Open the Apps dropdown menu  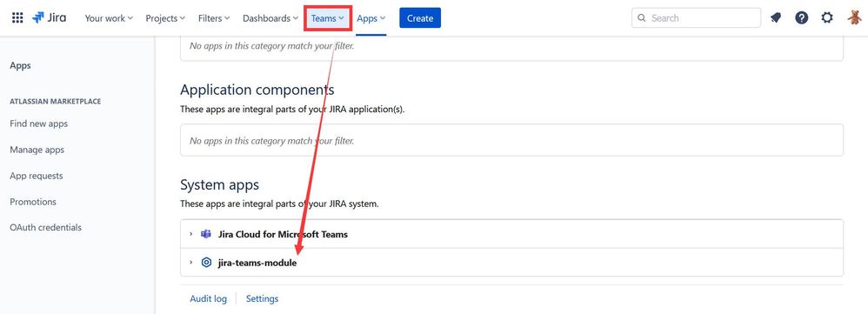[371, 18]
